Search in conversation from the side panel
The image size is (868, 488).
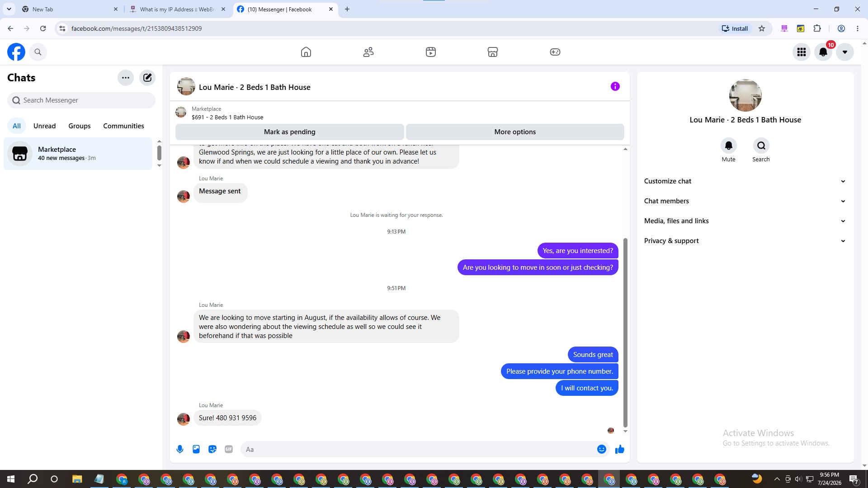[761, 145]
